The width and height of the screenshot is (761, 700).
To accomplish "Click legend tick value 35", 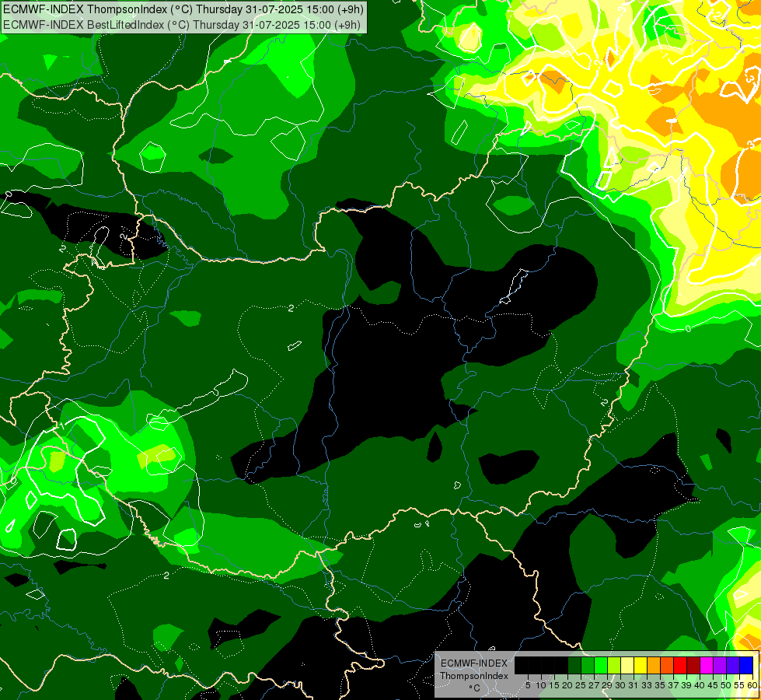I will pyautogui.click(x=660, y=685).
